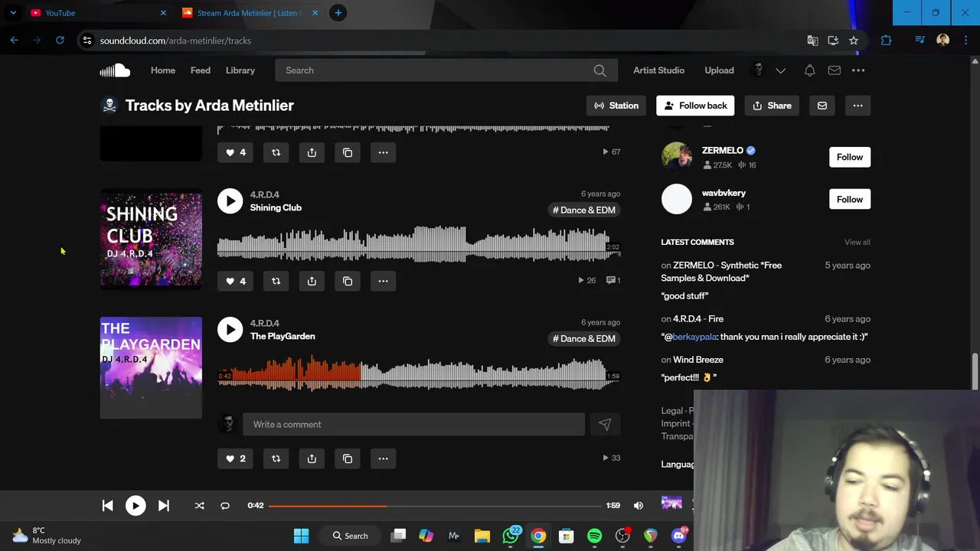This screenshot has width=980, height=551.
Task: Like the top partially visible track
Action: coord(235,152)
